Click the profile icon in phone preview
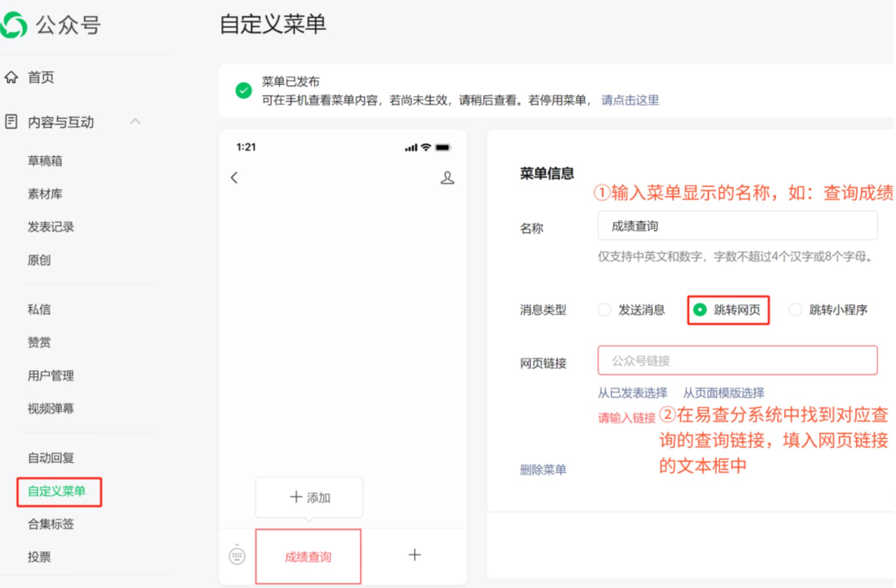 447,178
